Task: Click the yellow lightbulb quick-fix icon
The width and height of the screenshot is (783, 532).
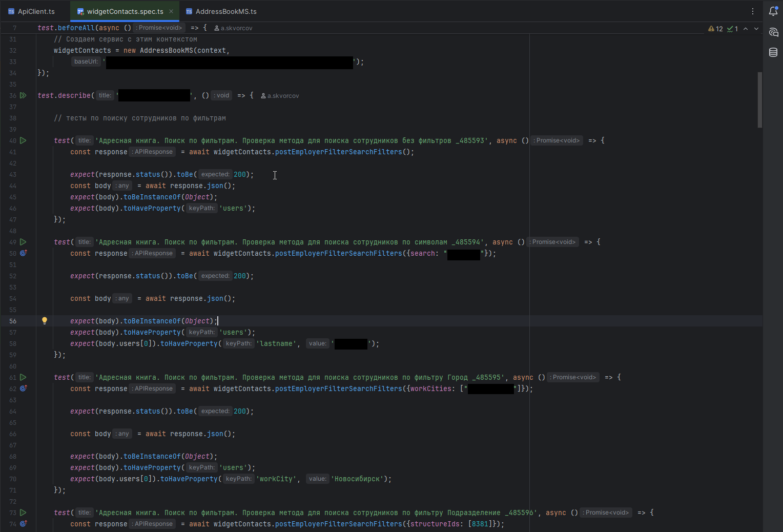Action: pos(45,321)
